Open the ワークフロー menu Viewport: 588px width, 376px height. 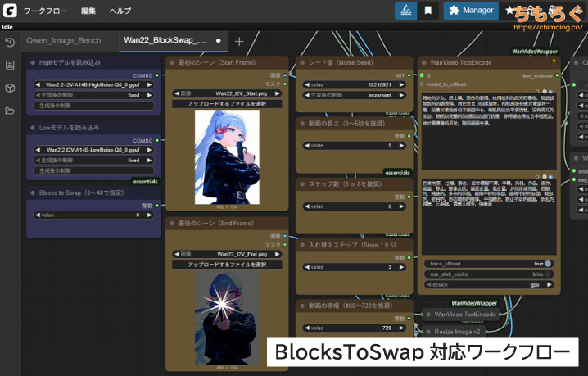[x=45, y=11]
